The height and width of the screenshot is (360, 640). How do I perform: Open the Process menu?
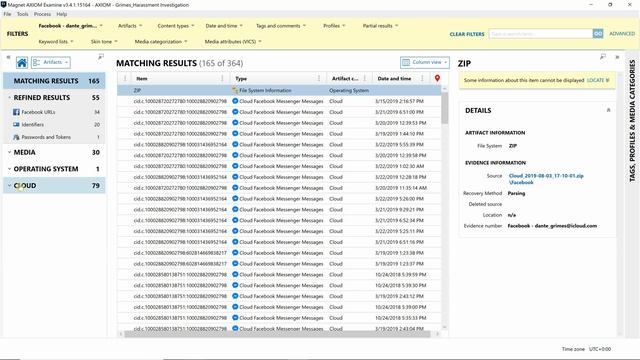[x=42, y=14]
